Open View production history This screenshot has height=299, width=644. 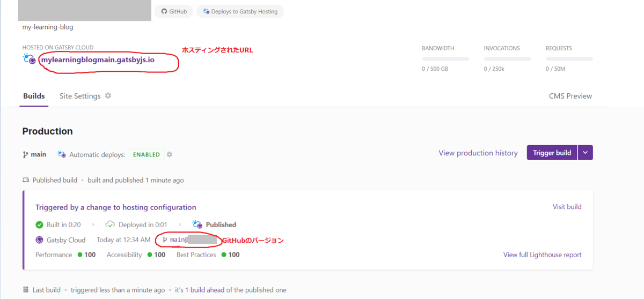coord(478,153)
